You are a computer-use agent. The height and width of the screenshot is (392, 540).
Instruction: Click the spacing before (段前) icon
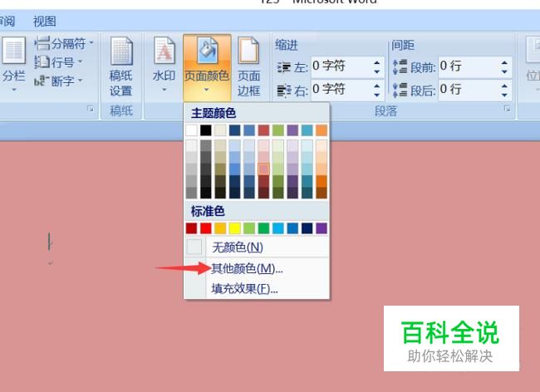[400, 66]
